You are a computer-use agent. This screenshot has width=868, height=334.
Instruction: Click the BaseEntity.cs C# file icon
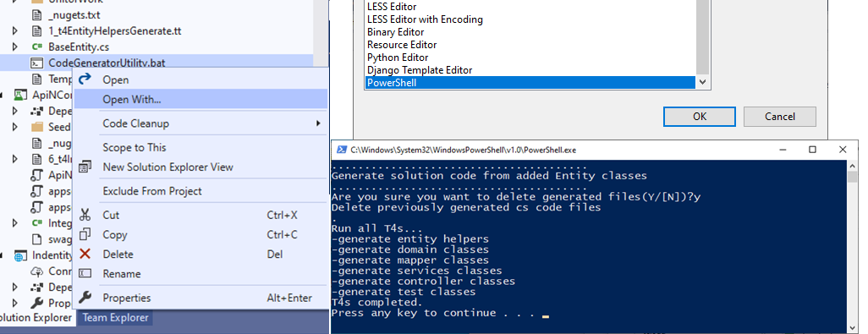pos(37,47)
